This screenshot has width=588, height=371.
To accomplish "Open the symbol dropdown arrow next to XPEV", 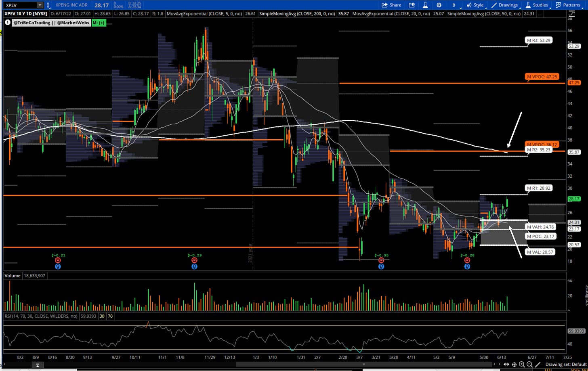I will click(40, 5).
